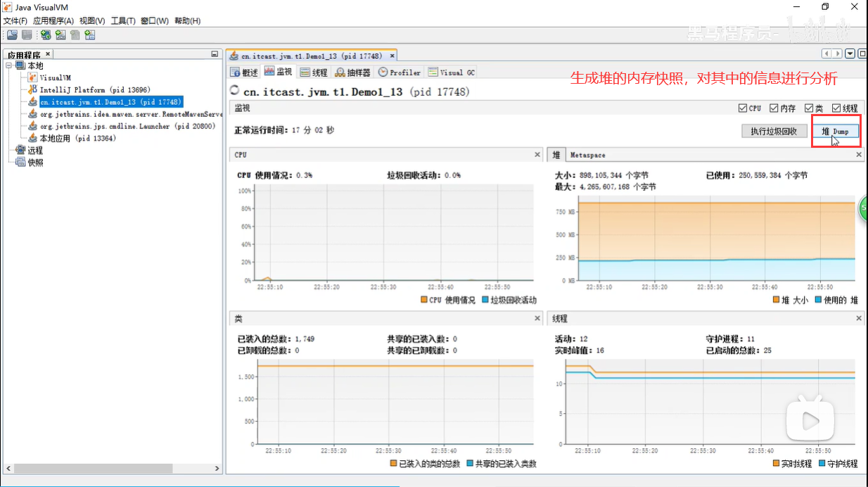Click the Java icon beside 本地应用 entry
The height and width of the screenshot is (487, 868).
tap(32, 138)
